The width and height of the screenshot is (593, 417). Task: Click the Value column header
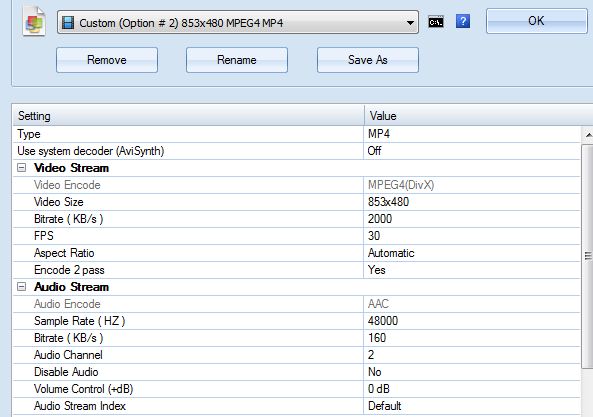478,116
